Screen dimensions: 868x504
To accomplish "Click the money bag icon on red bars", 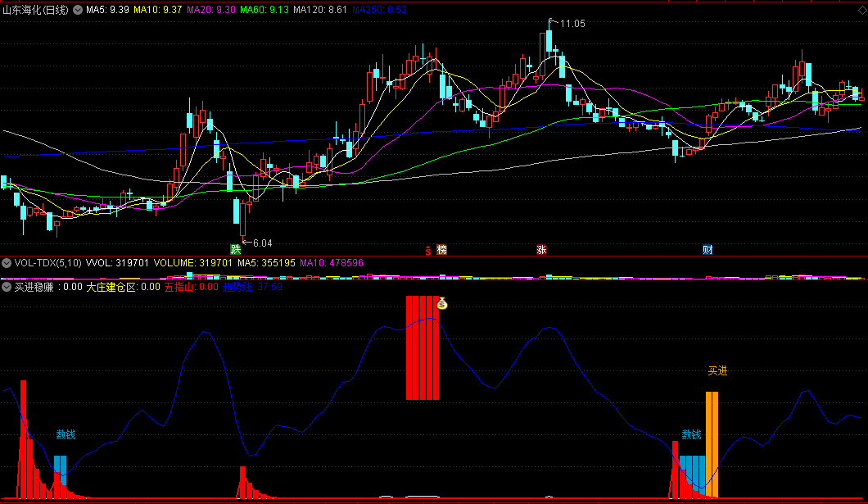I will click(x=441, y=303).
